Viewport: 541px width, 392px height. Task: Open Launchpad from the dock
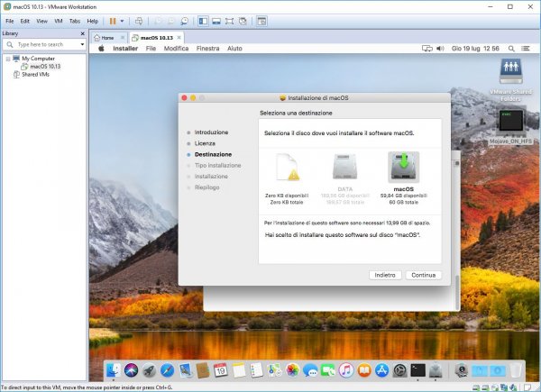click(149, 370)
